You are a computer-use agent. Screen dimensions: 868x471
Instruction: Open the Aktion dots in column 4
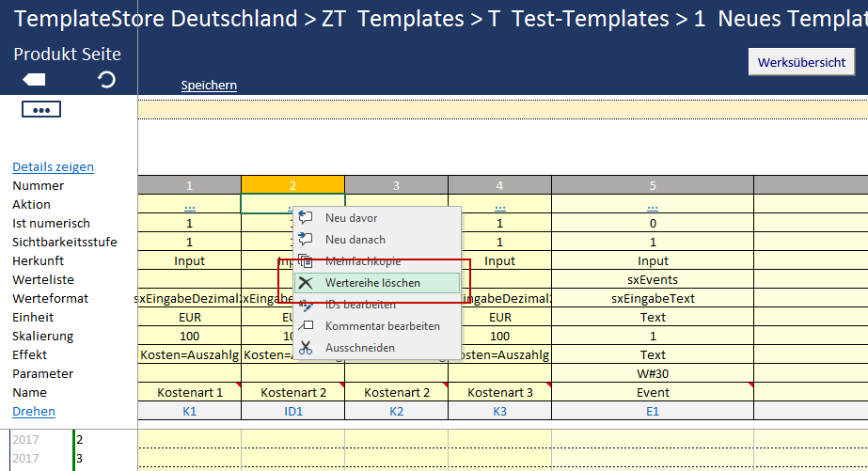499,205
